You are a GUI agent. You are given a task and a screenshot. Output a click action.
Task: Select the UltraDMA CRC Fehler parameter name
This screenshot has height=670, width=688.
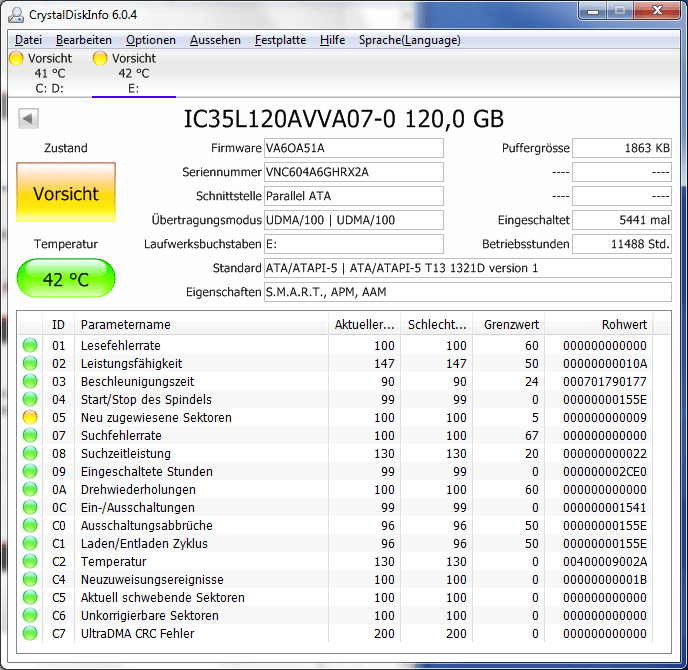[x=137, y=633]
